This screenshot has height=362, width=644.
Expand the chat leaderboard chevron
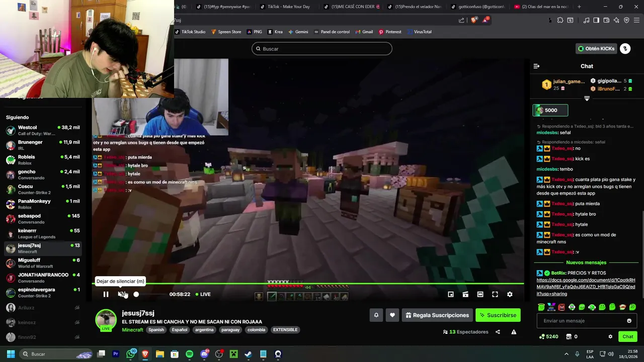pos(587,99)
